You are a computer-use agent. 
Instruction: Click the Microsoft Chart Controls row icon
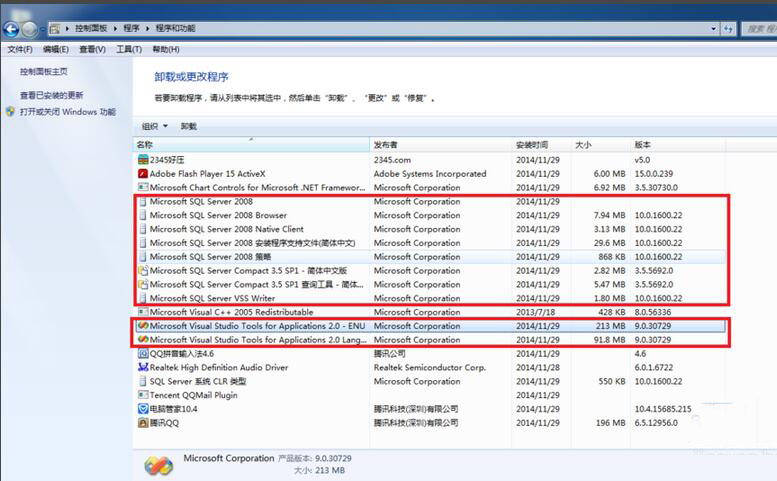click(x=143, y=187)
